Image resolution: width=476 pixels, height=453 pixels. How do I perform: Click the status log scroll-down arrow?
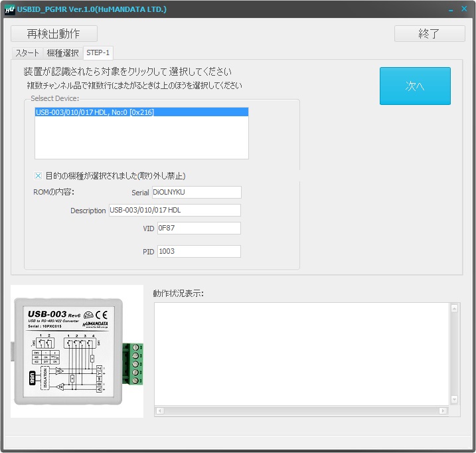click(454, 399)
